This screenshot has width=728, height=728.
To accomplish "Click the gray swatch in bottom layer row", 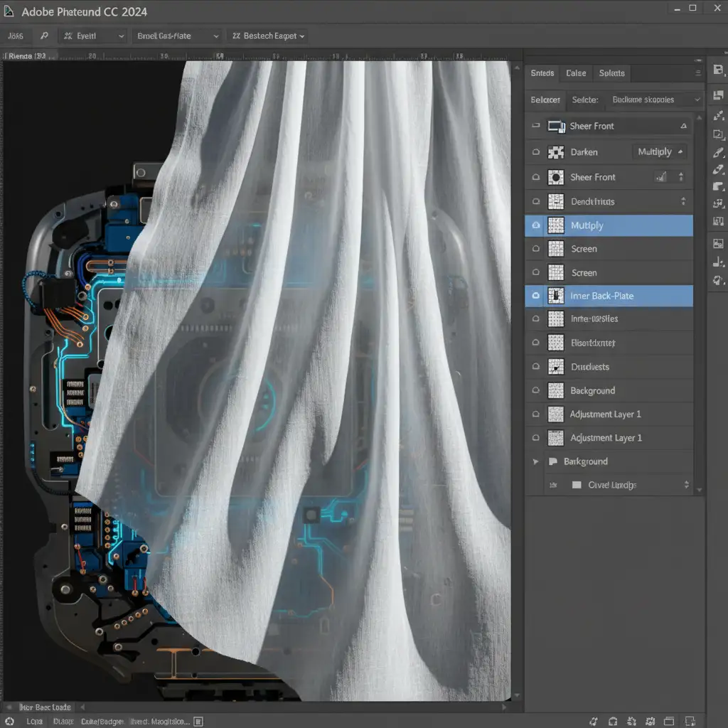I will (x=576, y=485).
